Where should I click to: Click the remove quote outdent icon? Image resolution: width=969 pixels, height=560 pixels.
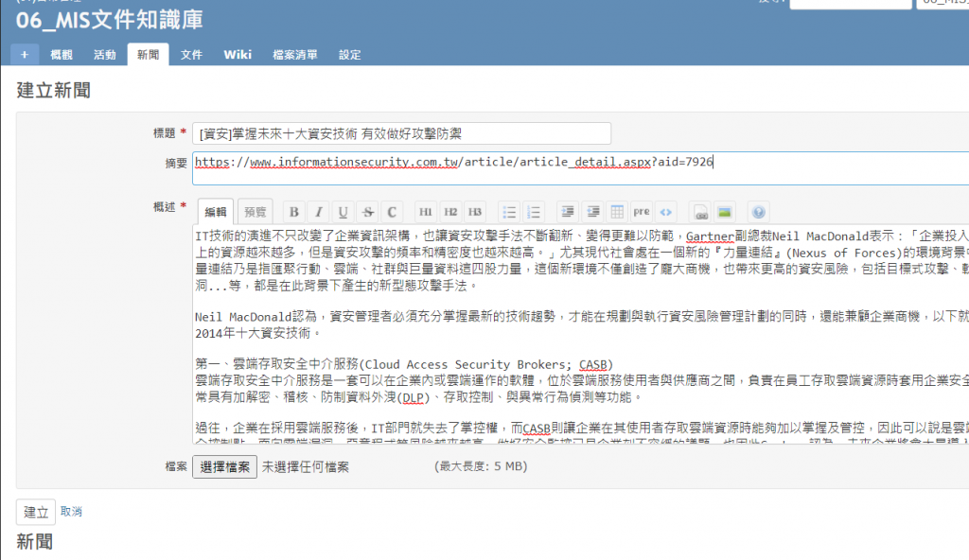click(x=592, y=212)
